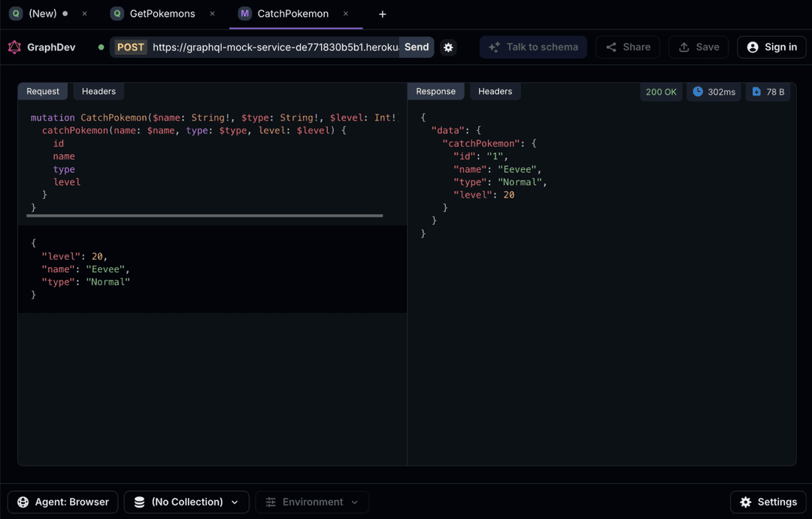Image resolution: width=812 pixels, height=519 pixels.
Task: Open the request Headers tab
Action: [98, 91]
